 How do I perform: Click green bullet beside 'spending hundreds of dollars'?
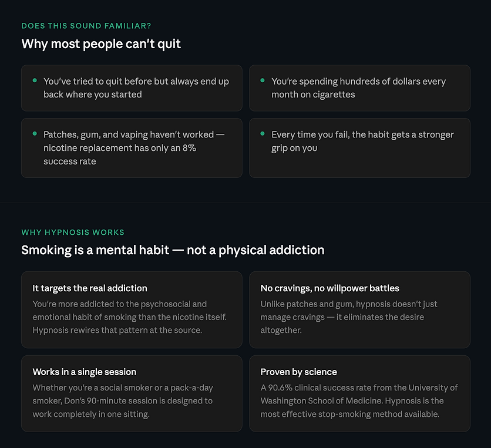pos(263,80)
